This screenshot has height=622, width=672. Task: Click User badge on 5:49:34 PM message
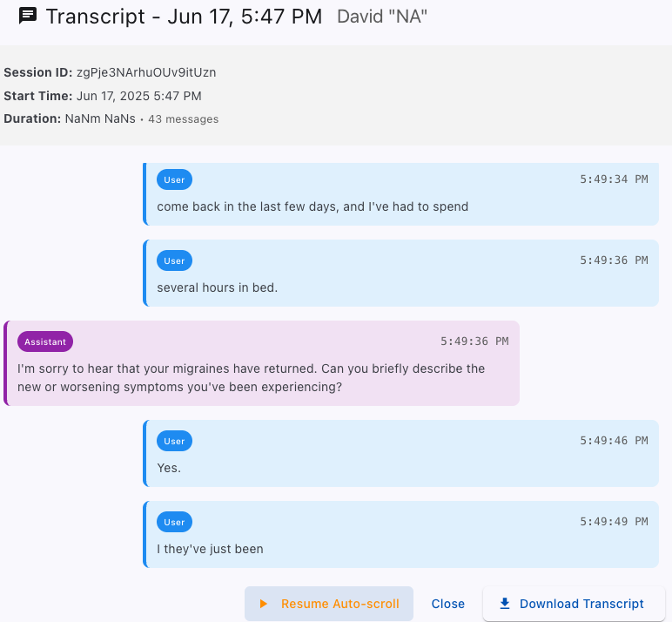tap(174, 179)
